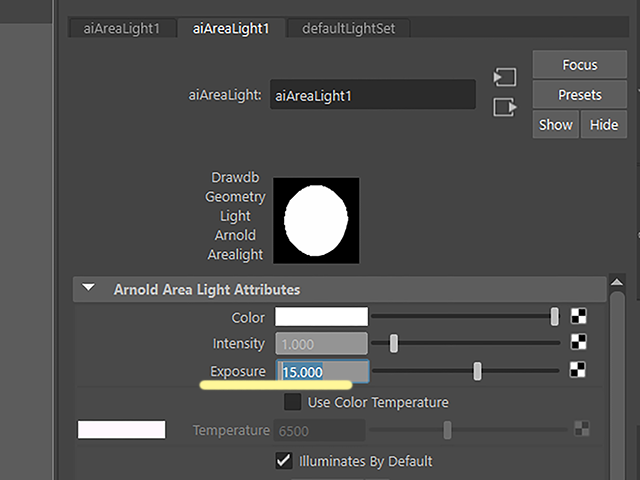The height and width of the screenshot is (480, 640).
Task: Click the Intensity value field
Action: click(321, 344)
